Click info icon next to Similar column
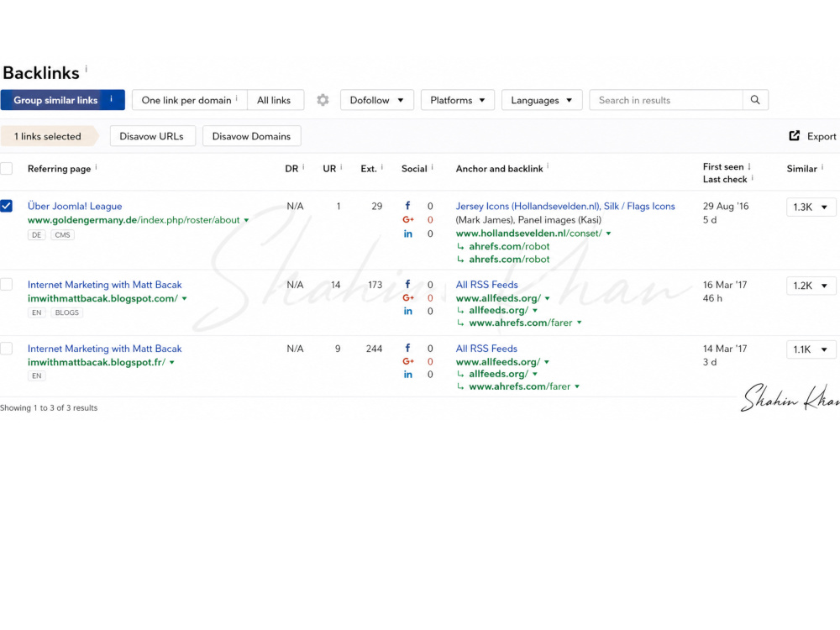The image size is (840, 630). pos(822,167)
